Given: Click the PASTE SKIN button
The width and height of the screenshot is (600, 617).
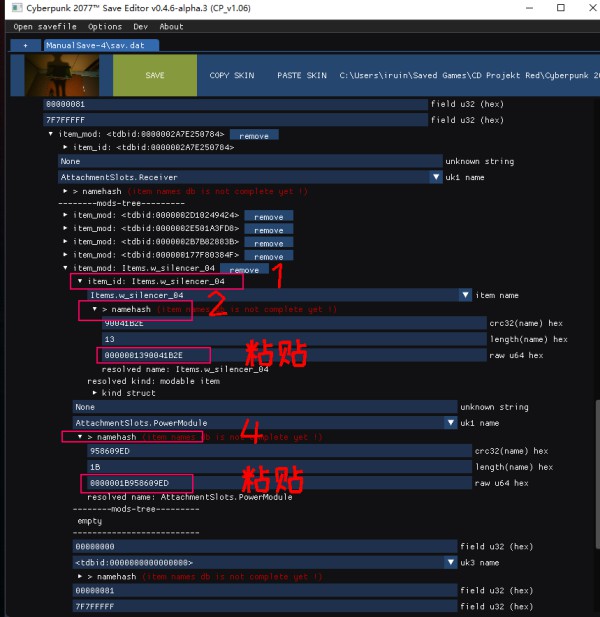Looking at the screenshot, I should (302, 76).
